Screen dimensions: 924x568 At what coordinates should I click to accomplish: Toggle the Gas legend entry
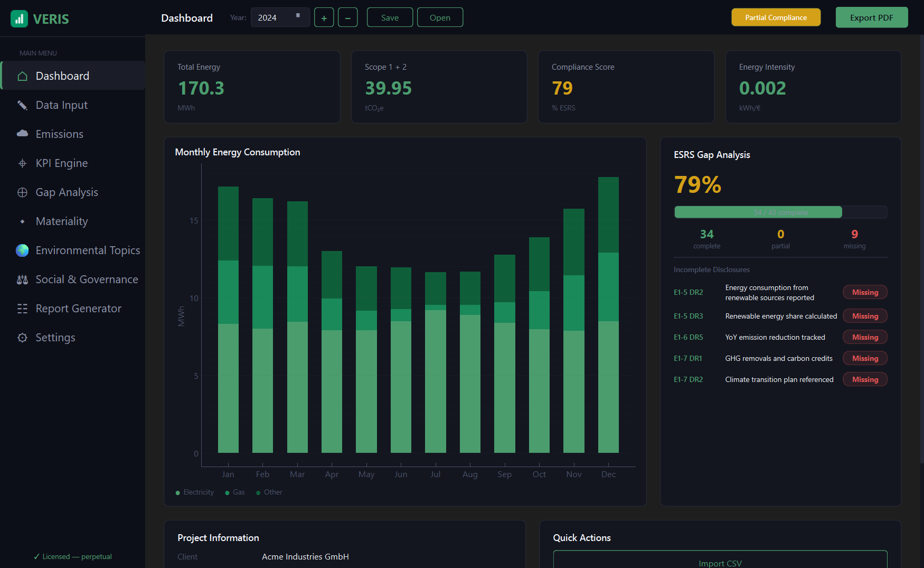point(235,492)
